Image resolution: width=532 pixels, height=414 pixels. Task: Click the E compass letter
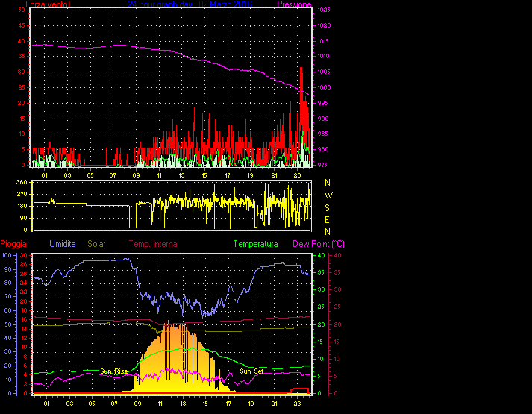point(327,220)
